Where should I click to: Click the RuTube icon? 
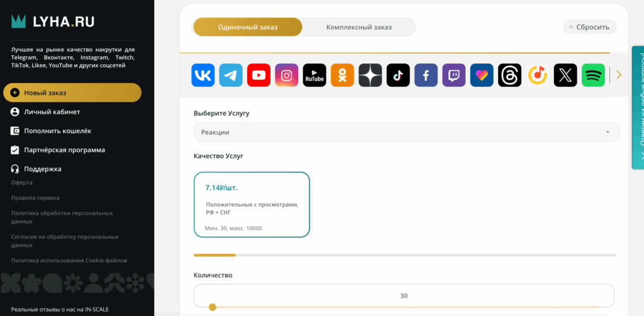(x=314, y=75)
